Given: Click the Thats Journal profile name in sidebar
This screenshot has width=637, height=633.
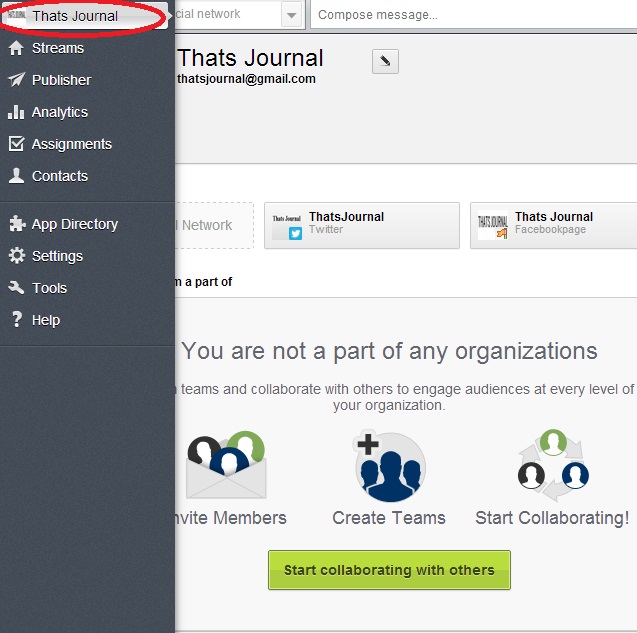Looking at the screenshot, I should pyautogui.click(x=75, y=16).
